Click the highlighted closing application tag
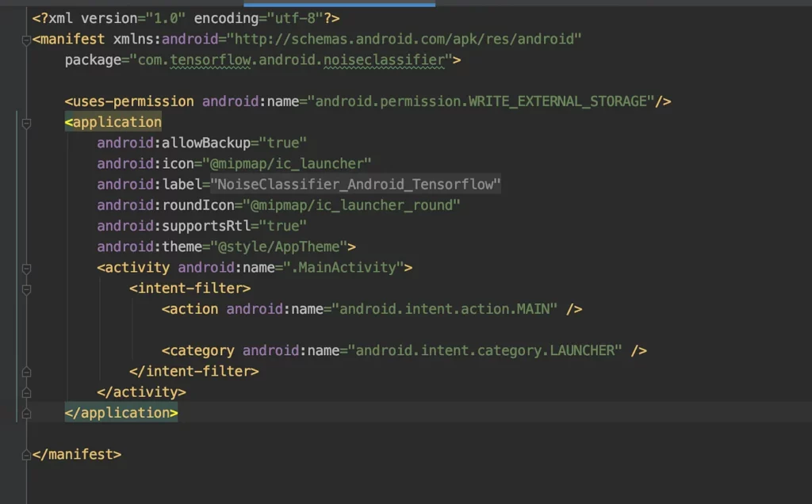 (121, 412)
